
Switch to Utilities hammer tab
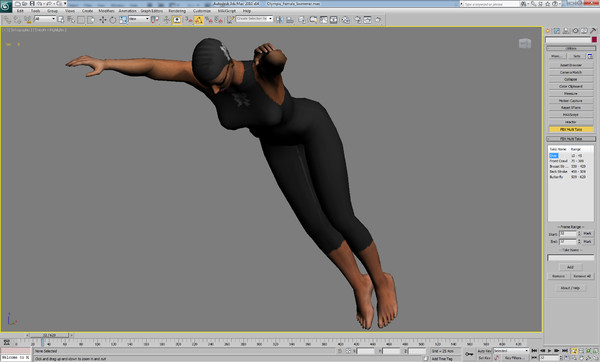click(x=593, y=31)
